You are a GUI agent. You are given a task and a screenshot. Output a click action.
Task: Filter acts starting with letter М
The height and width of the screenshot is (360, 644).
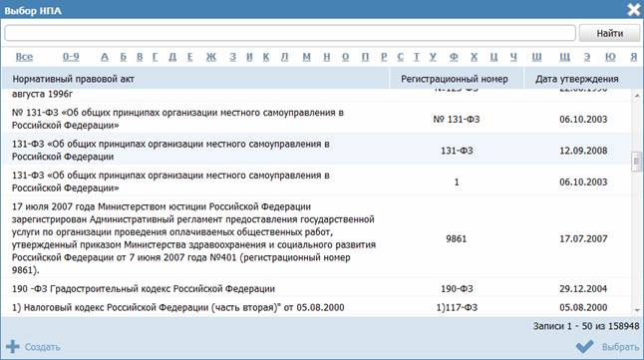click(307, 57)
